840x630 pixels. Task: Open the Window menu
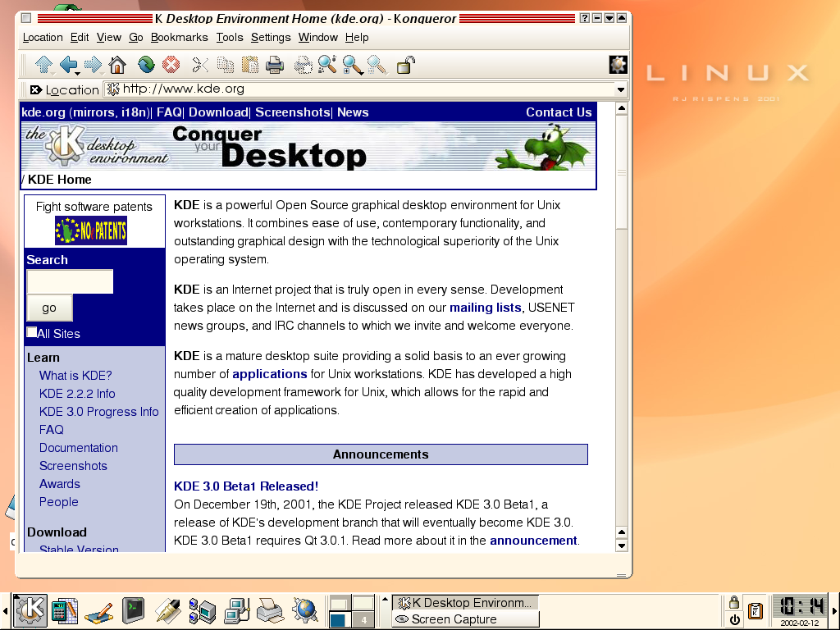(x=317, y=38)
